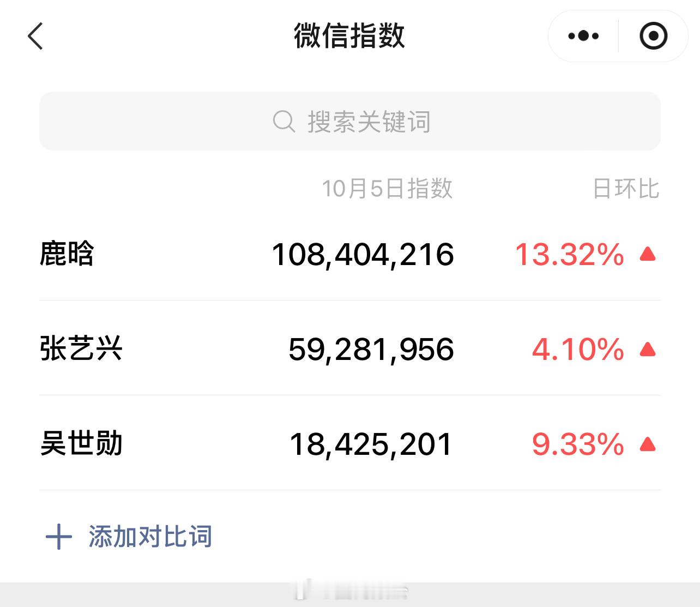
Task: Tap the 日环比 column header
Action: 626,189
